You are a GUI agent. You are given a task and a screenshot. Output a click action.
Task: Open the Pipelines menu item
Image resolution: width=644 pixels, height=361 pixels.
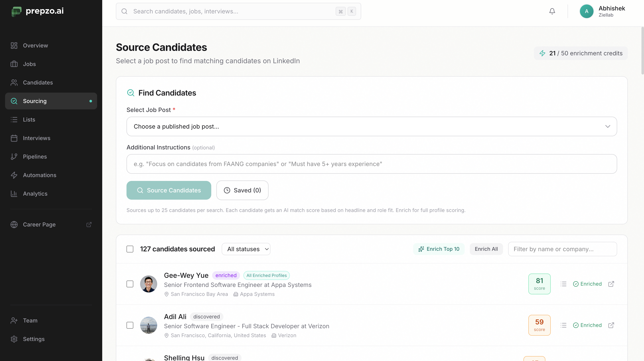[x=35, y=156]
